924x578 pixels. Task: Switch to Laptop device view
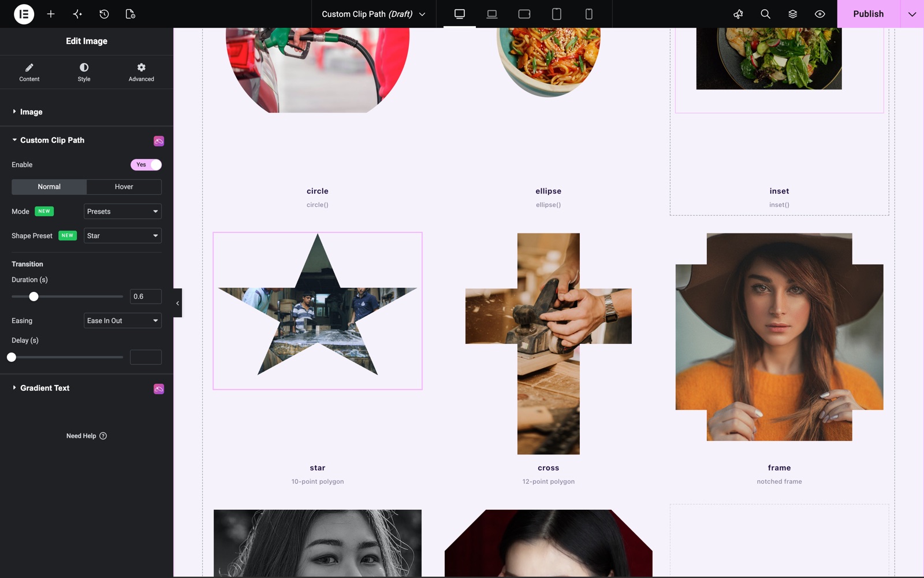pyautogui.click(x=492, y=14)
